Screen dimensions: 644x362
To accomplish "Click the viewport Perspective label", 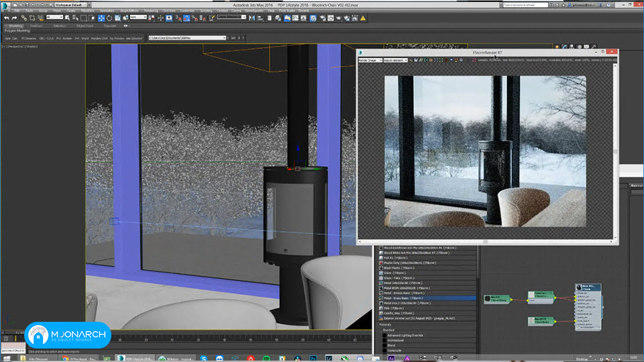I will 15,46.
